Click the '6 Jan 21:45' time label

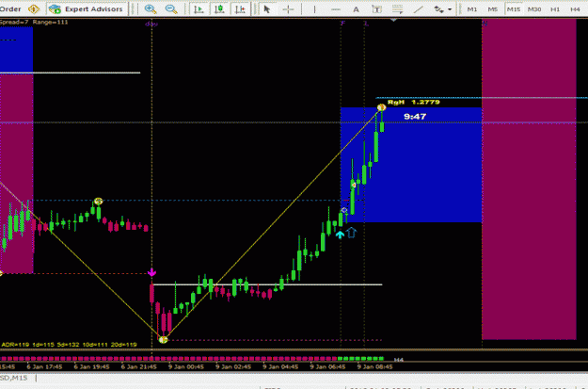(138, 366)
